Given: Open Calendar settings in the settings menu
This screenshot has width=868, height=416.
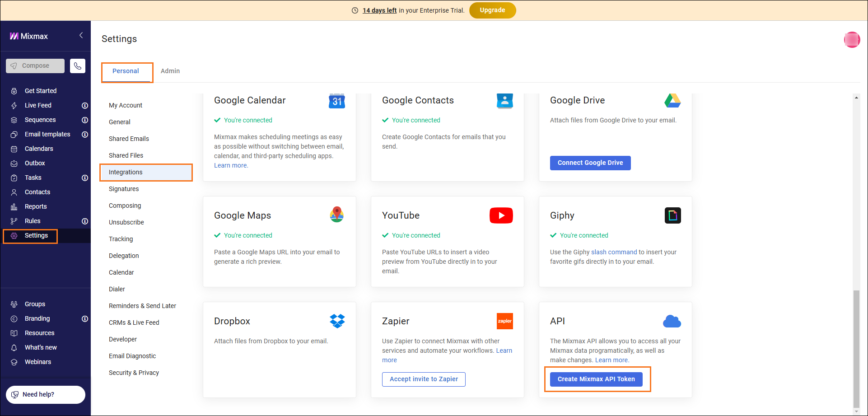Looking at the screenshot, I should 121,273.
